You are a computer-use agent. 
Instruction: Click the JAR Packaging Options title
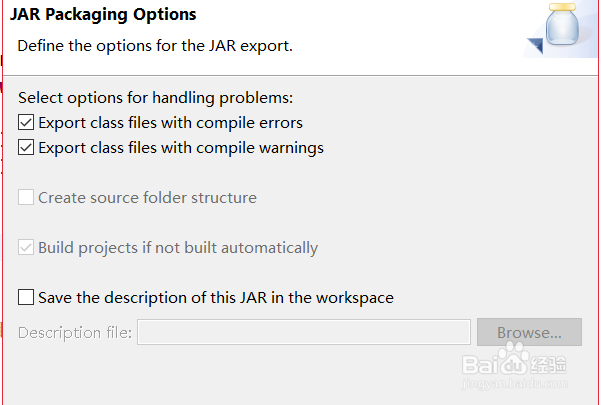coord(103,15)
